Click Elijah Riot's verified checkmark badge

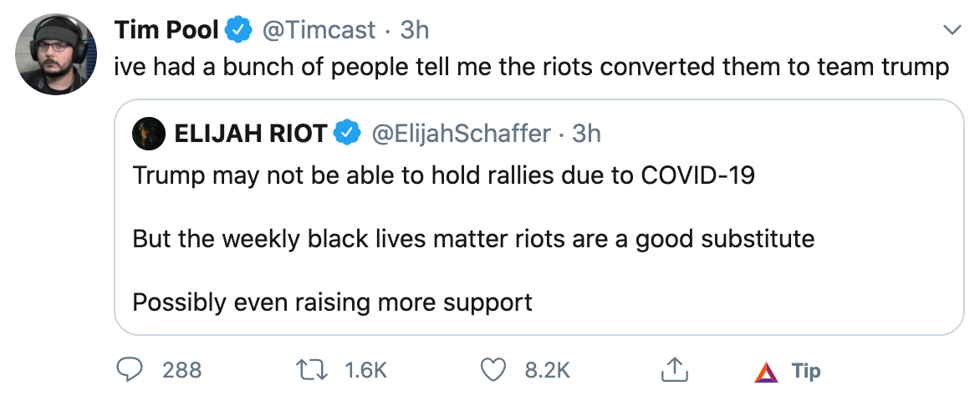point(347,133)
